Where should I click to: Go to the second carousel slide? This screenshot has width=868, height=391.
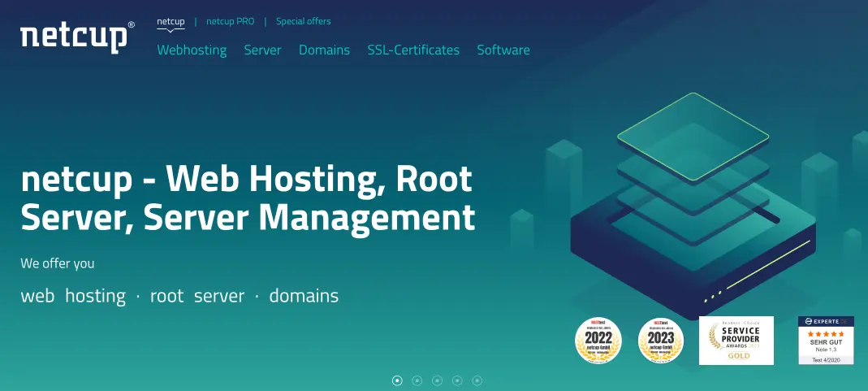pos(417,380)
